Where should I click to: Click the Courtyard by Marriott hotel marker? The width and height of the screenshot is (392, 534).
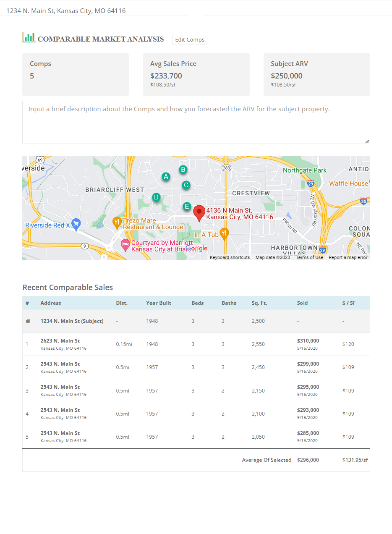[125, 244]
